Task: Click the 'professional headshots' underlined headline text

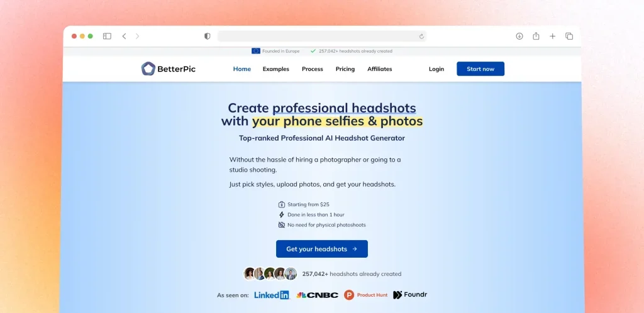Action: (x=344, y=108)
